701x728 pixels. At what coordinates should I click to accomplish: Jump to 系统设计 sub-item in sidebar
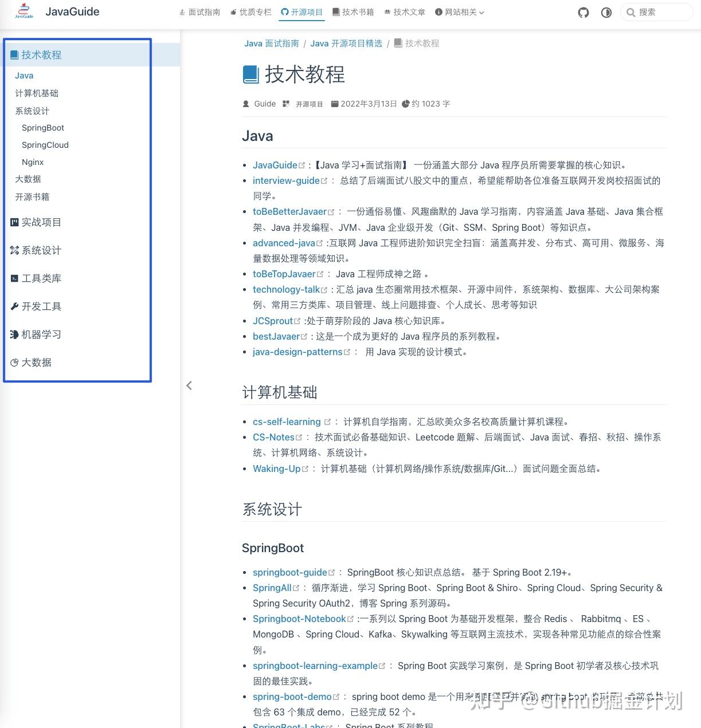point(32,111)
